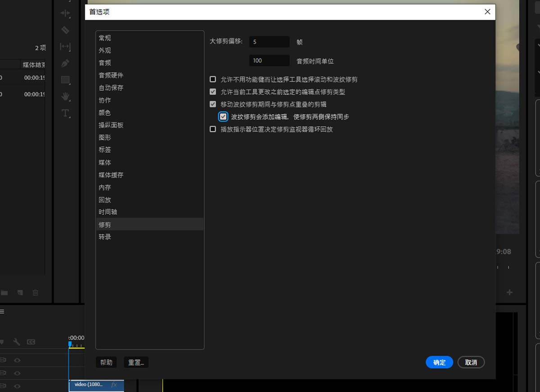The height and width of the screenshot is (392, 540).
Task: Select the Type tool
Action: point(65,113)
